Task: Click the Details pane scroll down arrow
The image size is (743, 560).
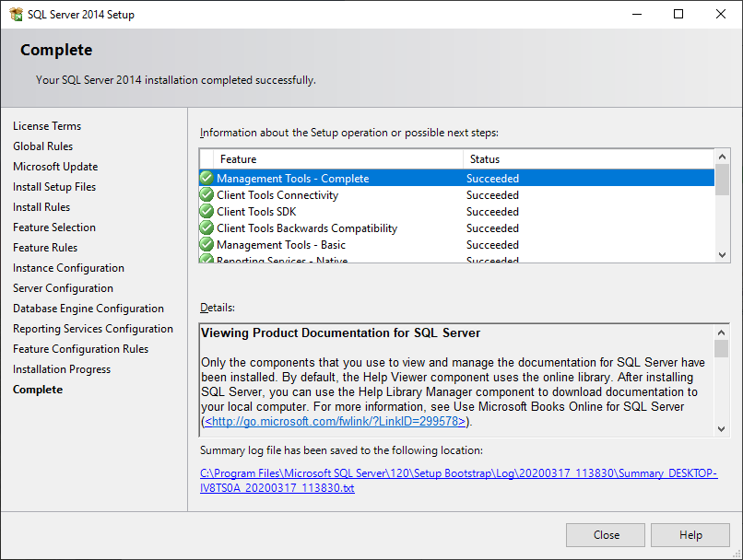Action: (721, 429)
